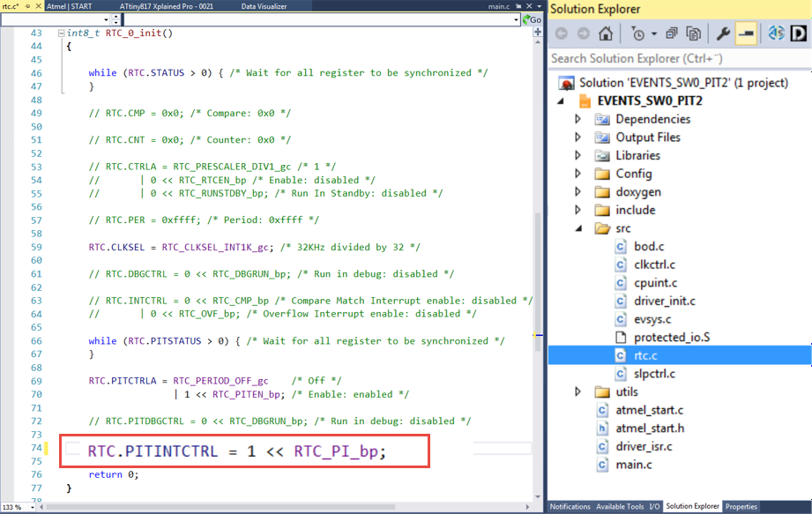
Task: Select the doxygen folder icon
Action: [602, 192]
